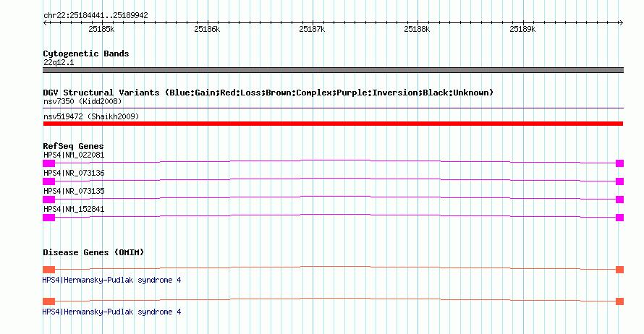Click the HPS4|NR_073136 transcript label
644x334 pixels.
point(74,174)
